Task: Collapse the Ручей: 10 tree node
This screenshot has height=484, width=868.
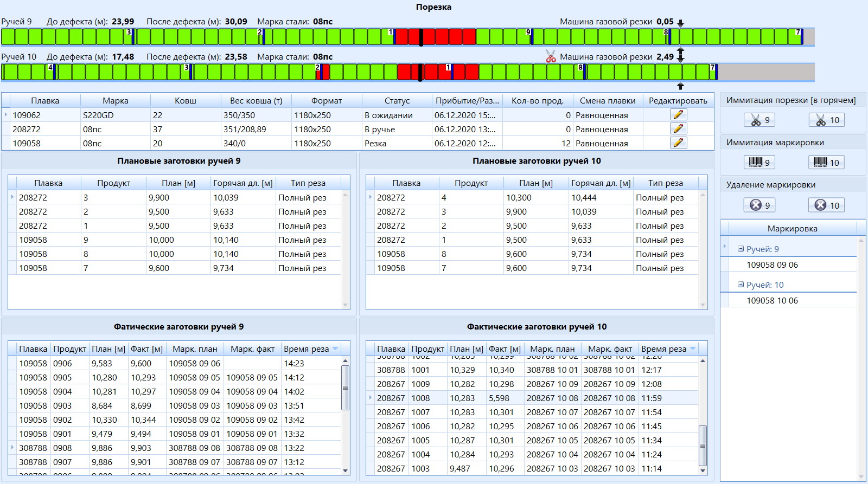Action: pos(741,285)
